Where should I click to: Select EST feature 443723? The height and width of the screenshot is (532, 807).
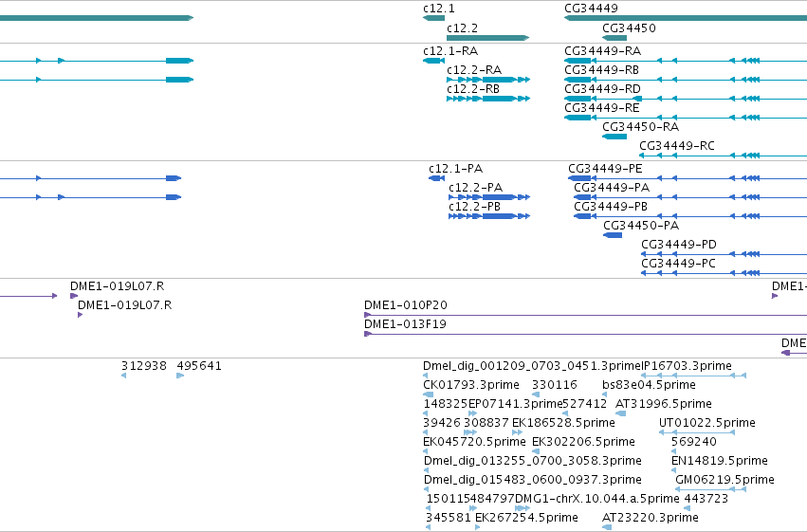[706, 500]
